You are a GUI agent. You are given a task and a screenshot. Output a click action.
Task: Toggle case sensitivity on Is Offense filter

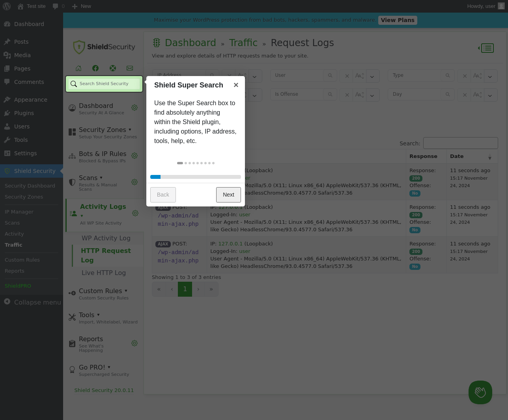[360, 95]
